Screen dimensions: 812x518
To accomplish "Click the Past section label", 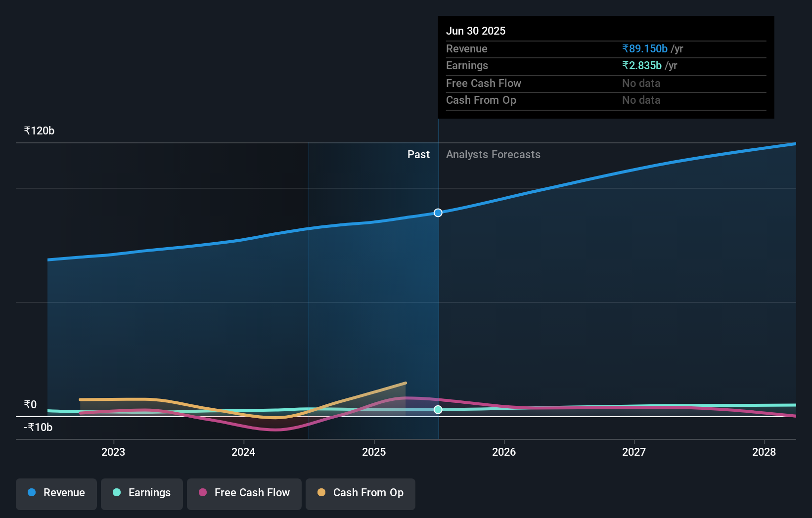I will [418, 154].
